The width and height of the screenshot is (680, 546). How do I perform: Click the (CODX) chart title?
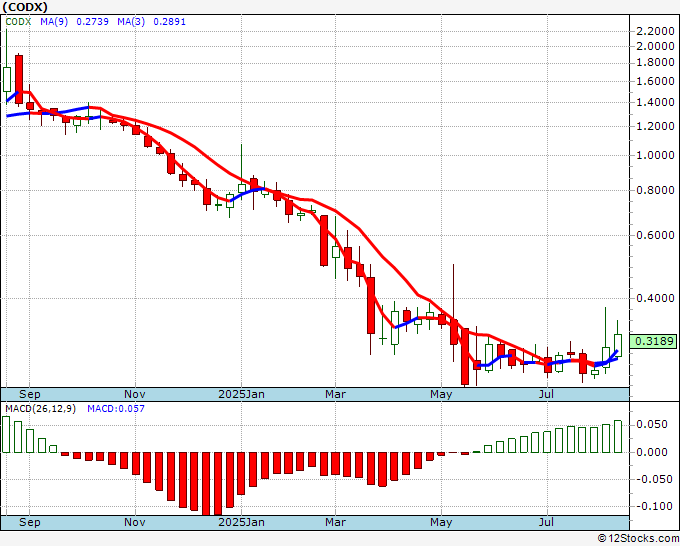(x=25, y=7)
